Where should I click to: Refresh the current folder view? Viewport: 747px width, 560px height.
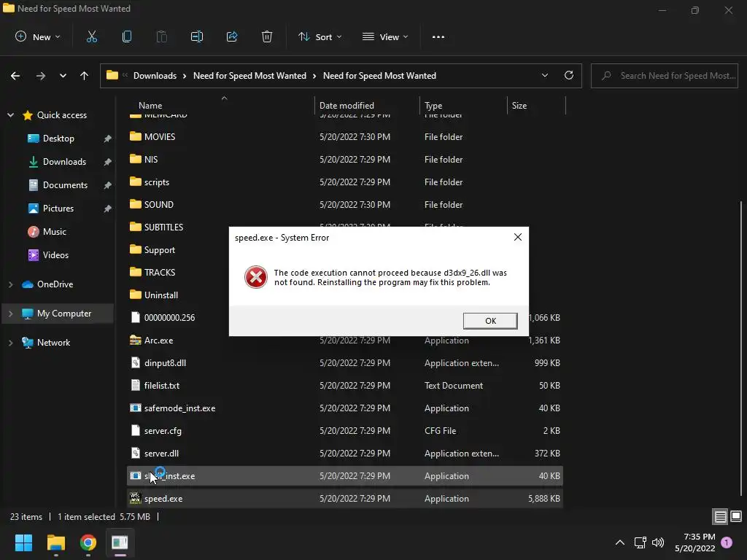pos(569,75)
